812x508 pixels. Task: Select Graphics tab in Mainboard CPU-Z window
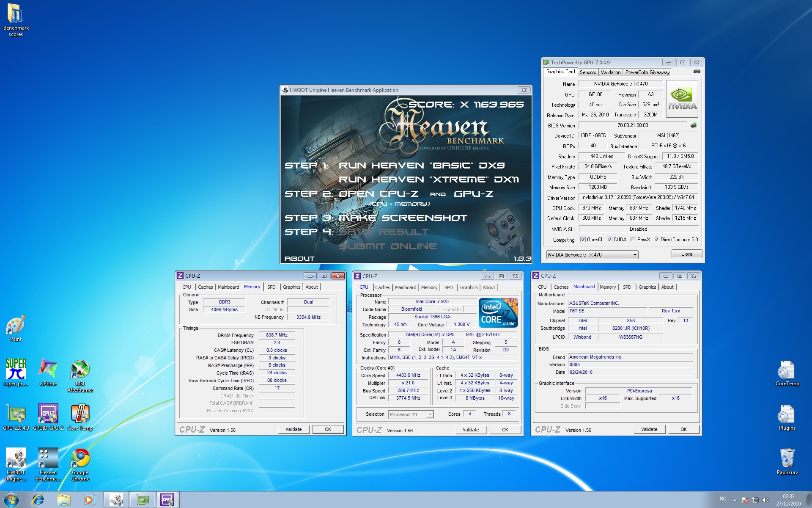647,287
